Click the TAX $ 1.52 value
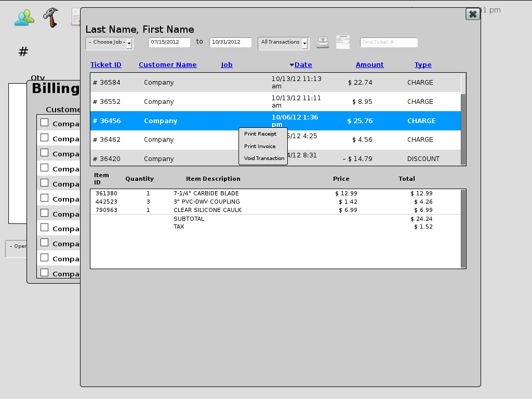The image size is (532, 399). (423, 227)
